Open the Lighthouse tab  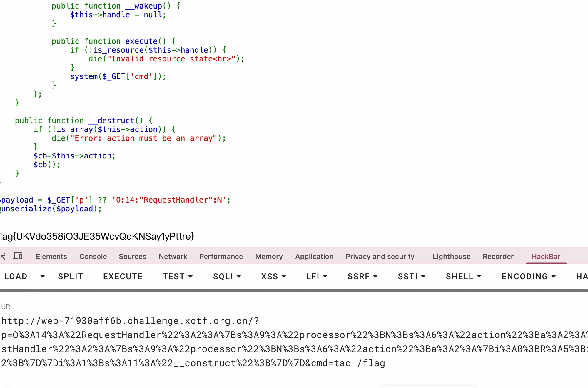(x=451, y=257)
